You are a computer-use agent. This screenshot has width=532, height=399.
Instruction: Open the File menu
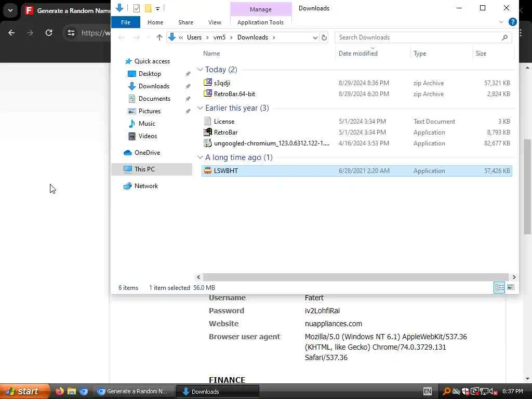126,22
